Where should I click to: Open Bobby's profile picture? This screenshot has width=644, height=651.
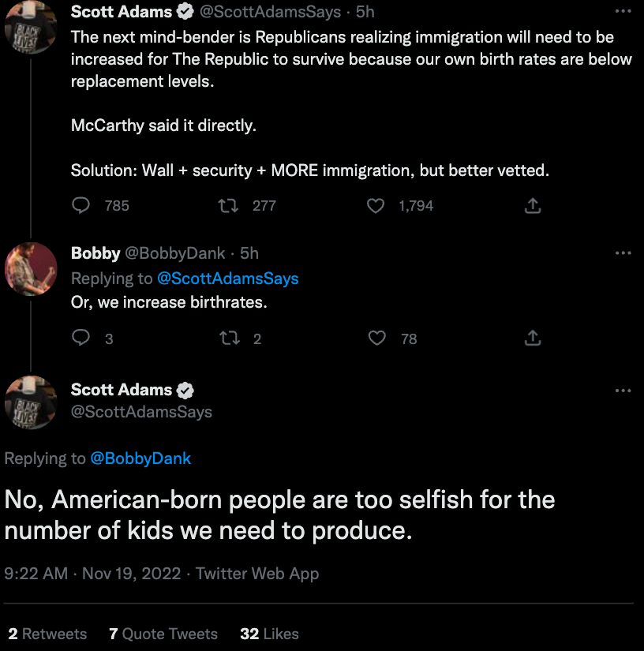(31, 269)
